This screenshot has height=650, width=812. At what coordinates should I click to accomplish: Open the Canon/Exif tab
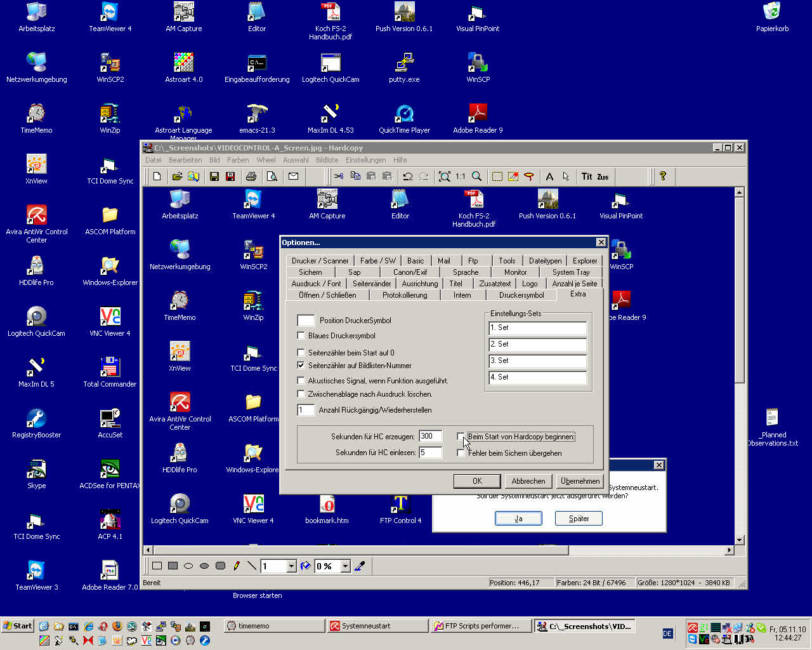coord(410,272)
